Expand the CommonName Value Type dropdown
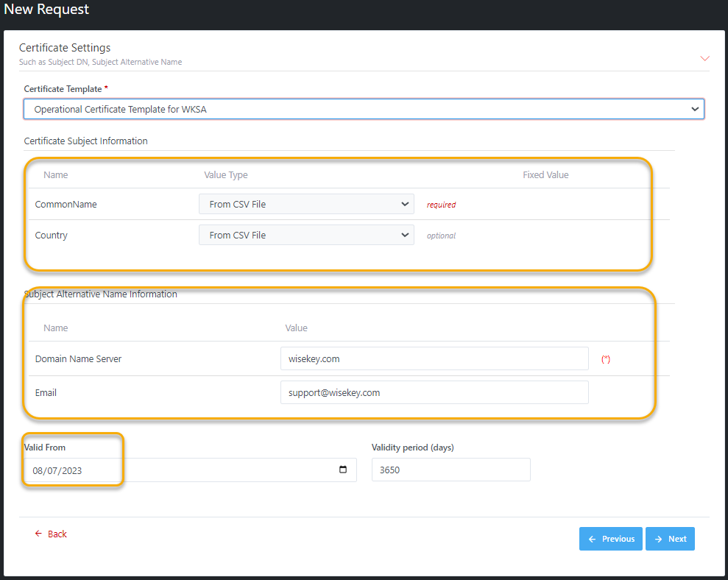Image resolution: width=728 pixels, height=580 pixels. click(x=306, y=204)
